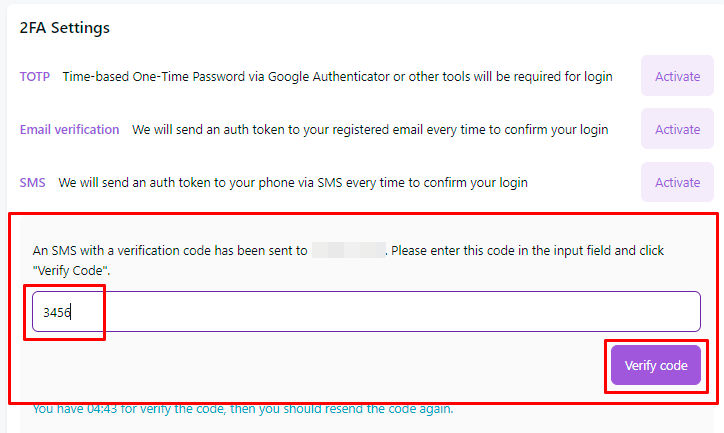Activate TOTP two-factor authentication
This screenshot has width=724, height=433.
[x=677, y=76]
